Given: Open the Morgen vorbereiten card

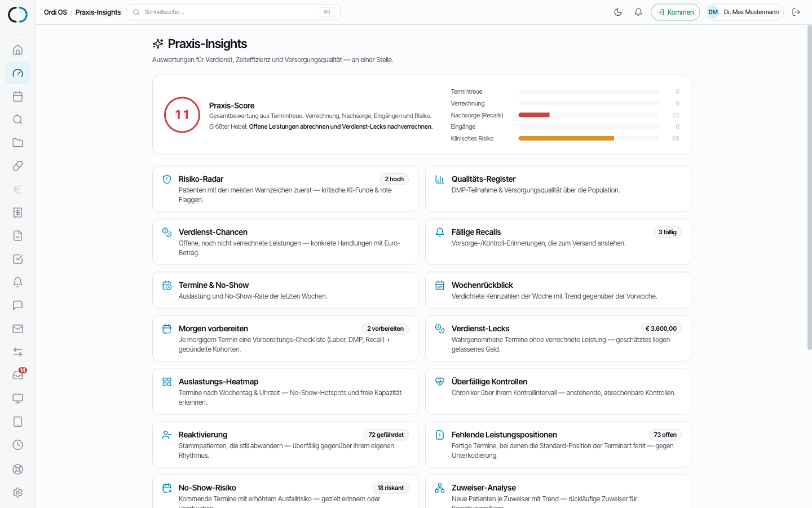Looking at the screenshot, I should pos(285,338).
